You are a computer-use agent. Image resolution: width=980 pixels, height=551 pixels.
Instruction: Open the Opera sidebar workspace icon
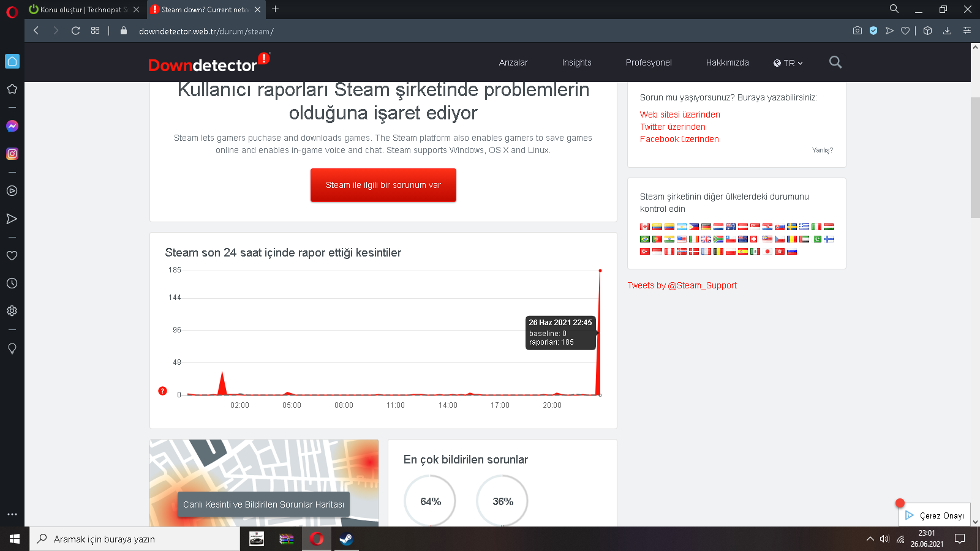point(12,61)
